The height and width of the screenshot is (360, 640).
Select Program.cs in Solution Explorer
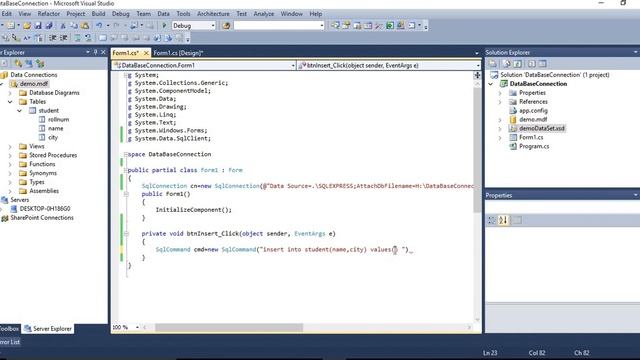pyautogui.click(x=534, y=147)
